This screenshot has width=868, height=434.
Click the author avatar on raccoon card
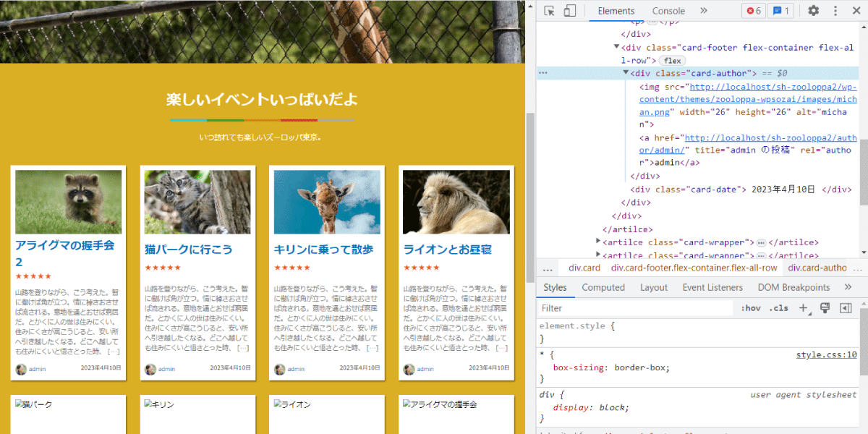[21, 369]
